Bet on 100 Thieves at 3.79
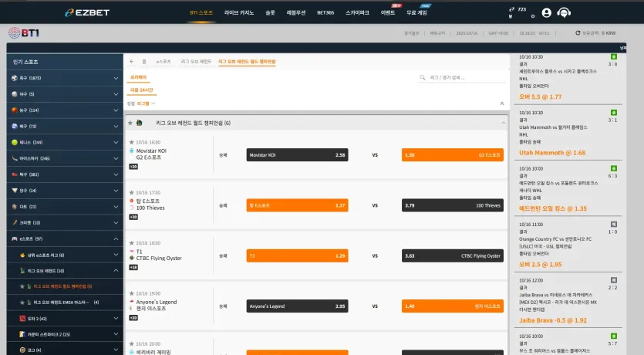644x355 pixels. pos(453,205)
